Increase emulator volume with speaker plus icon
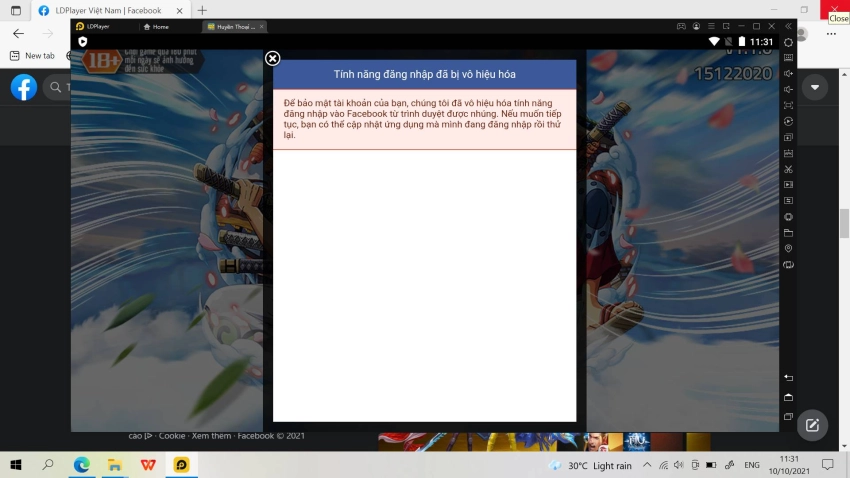 [788, 73]
